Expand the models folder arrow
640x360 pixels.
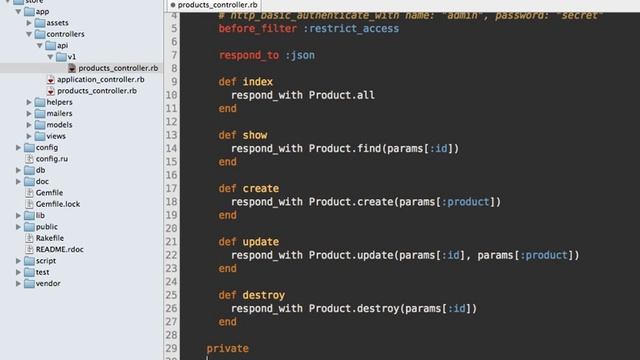click(29, 125)
